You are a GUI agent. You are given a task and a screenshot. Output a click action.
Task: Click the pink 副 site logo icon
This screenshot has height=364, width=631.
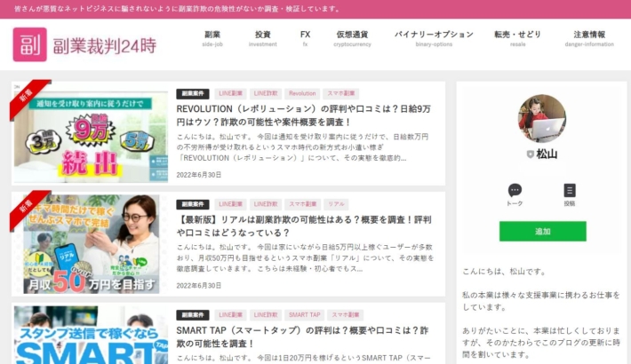[30, 44]
